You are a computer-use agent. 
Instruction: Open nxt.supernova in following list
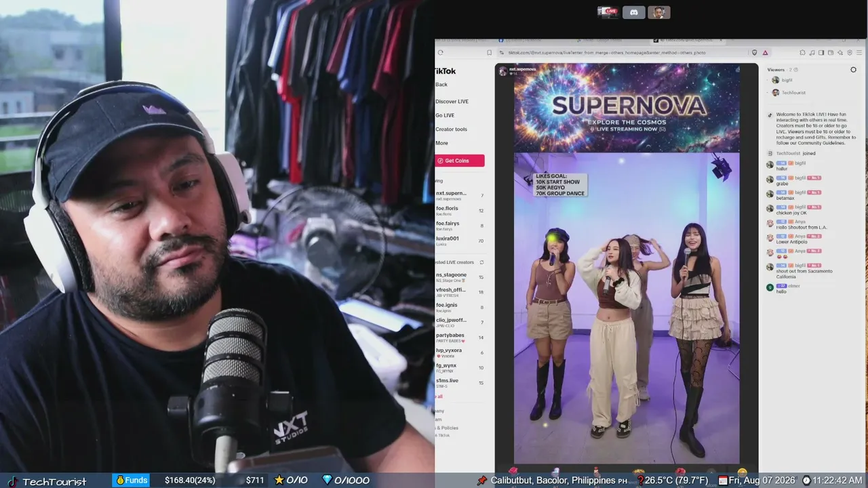pos(460,195)
